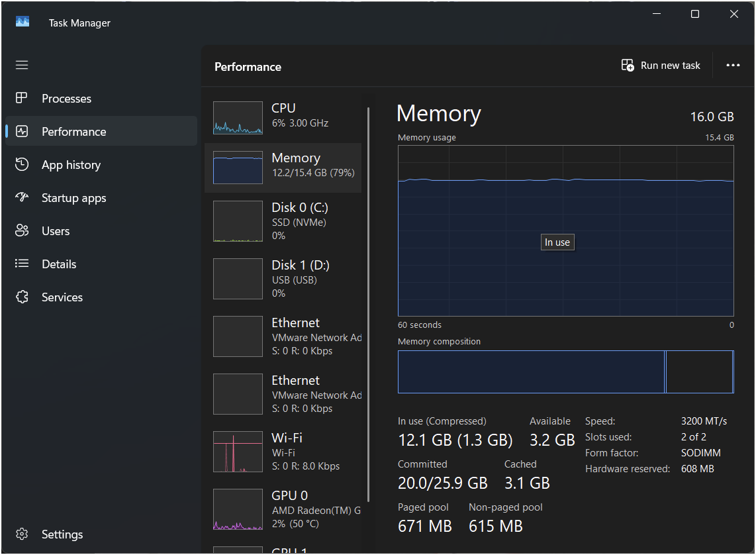Click the Task Manager app icon

pyautogui.click(x=23, y=22)
